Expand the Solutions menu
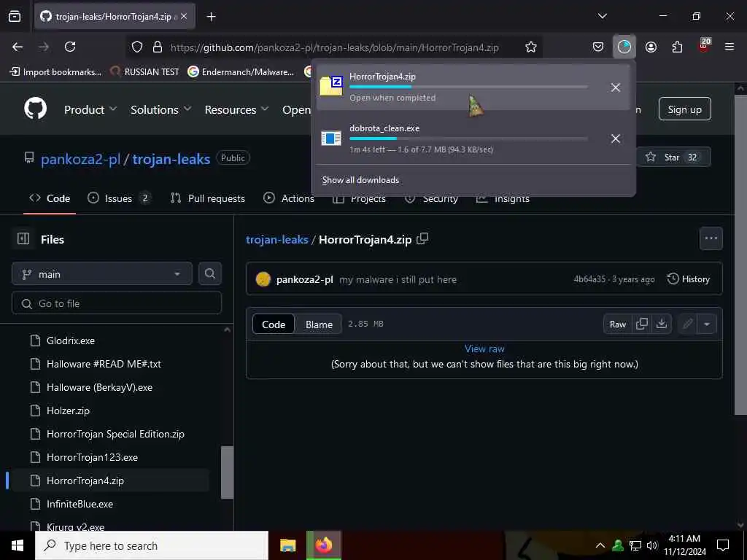Viewport: 747px width, 560px height. point(161,109)
